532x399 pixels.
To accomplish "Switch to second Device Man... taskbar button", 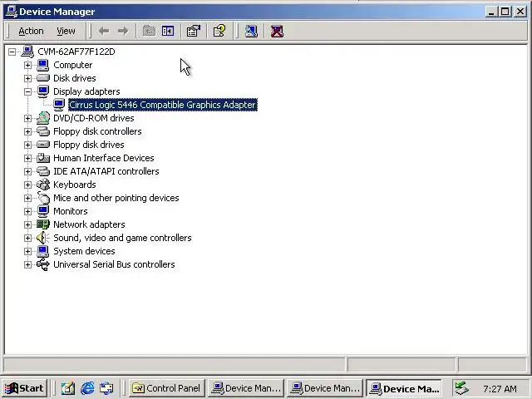I will point(325,388).
